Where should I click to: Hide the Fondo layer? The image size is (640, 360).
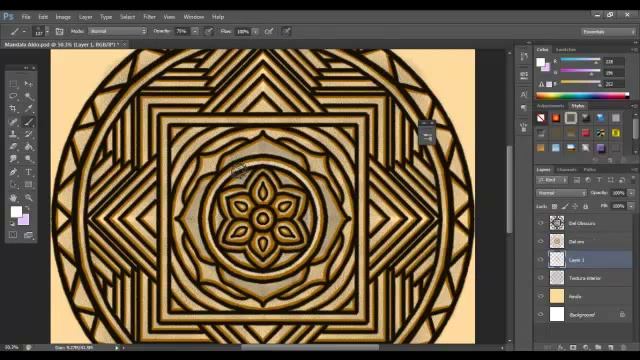(541, 296)
